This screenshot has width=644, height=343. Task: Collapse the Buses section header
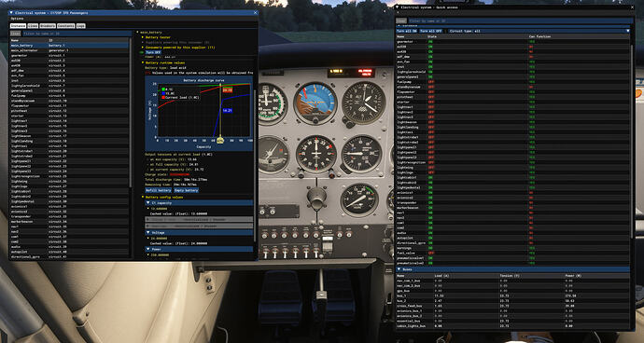coord(512,269)
